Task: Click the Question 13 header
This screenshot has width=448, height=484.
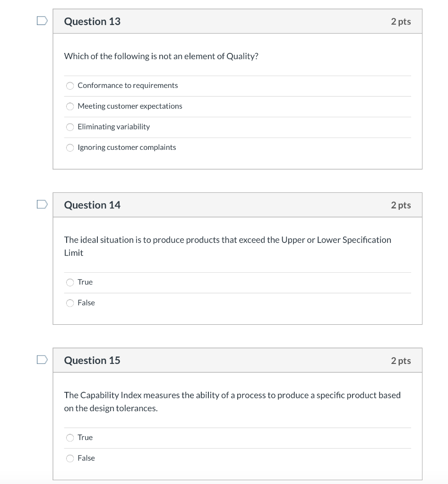Action: pos(92,21)
